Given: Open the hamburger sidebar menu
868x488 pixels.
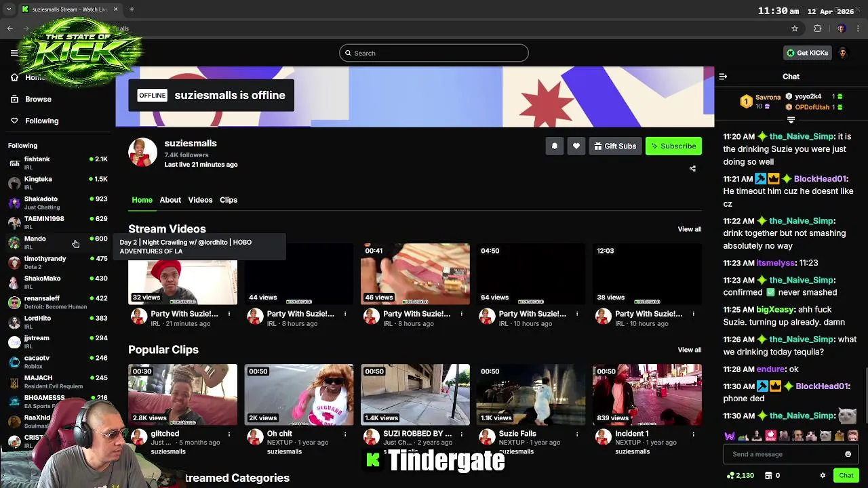Looking at the screenshot, I should point(14,53).
